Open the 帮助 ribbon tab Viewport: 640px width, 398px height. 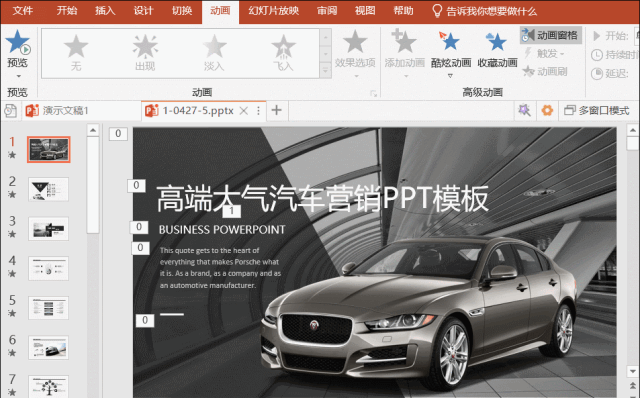point(403,11)
